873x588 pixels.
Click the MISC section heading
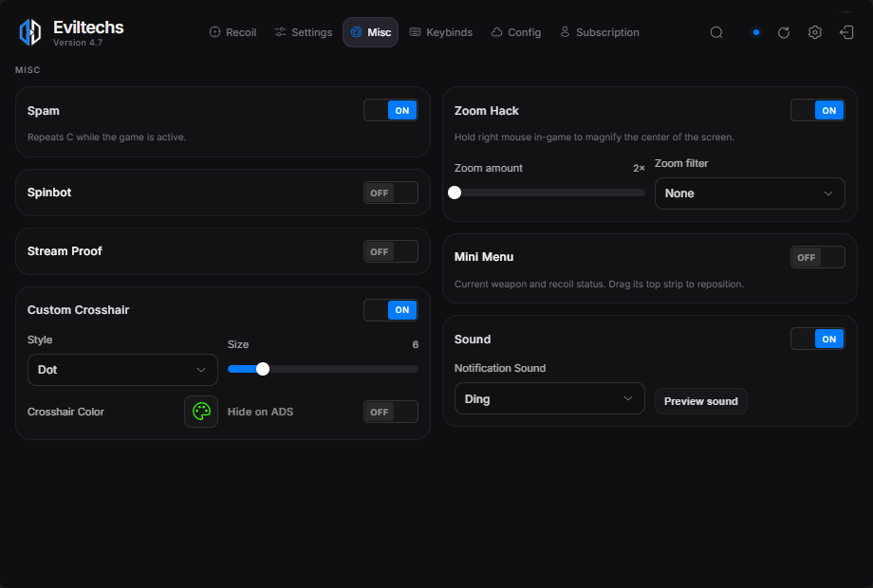coord(28,70)
